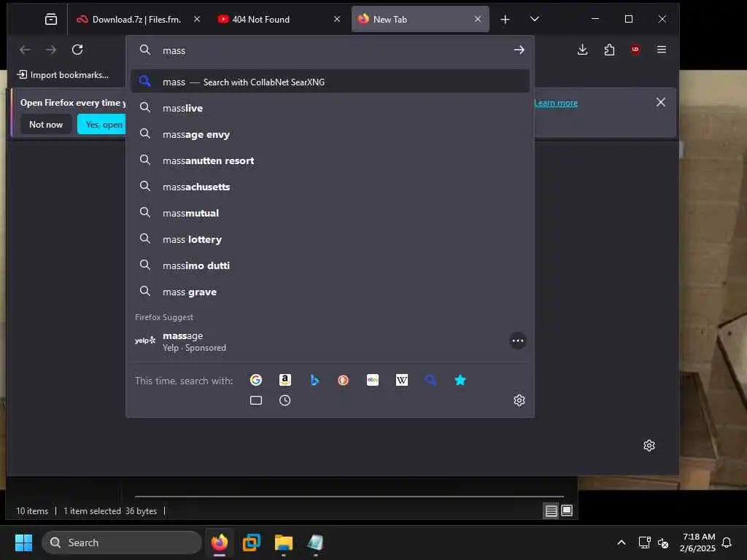747x560 pixels.
Task: Click Not now button
Action: coord(46,124)
